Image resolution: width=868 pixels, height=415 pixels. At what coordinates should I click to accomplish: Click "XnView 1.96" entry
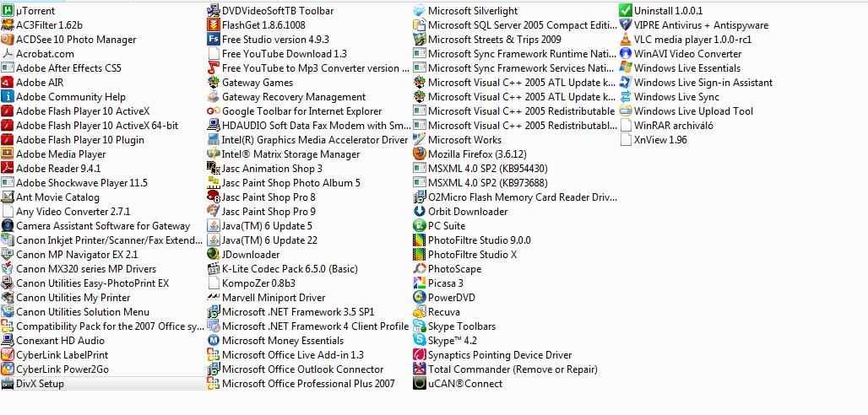coord(660,140)
